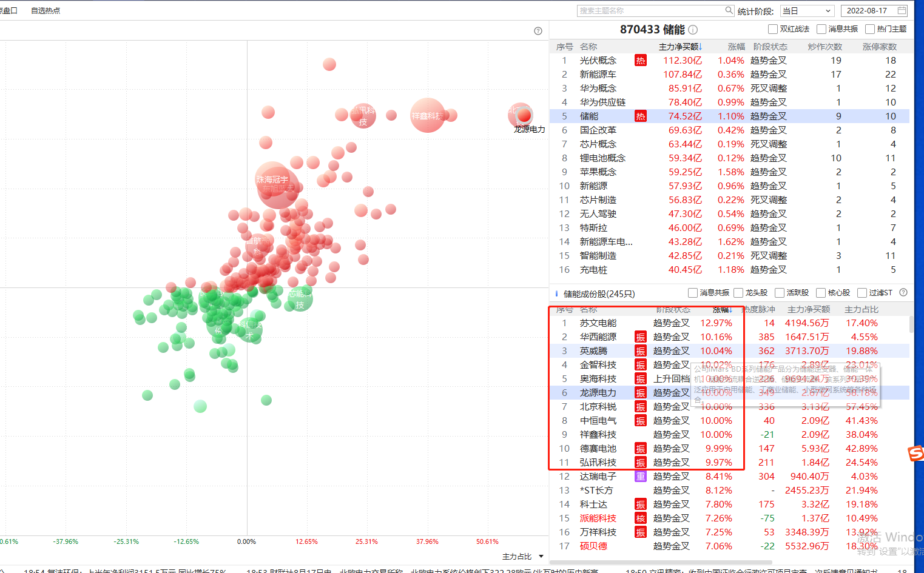Open stock 苏文电能 in the constituent list
The height and width of the screenshot is (573, 924).
pyautogui.click(x=598, y=323)
